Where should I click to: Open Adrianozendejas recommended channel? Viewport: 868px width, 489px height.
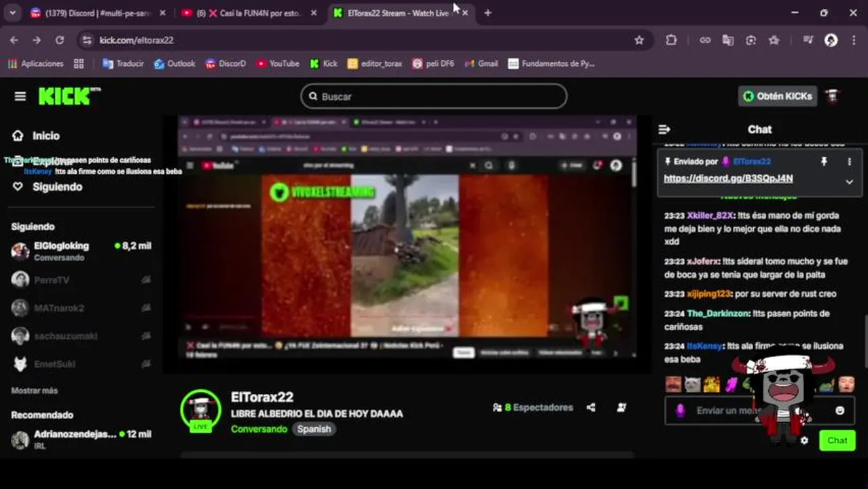(82, 439)
